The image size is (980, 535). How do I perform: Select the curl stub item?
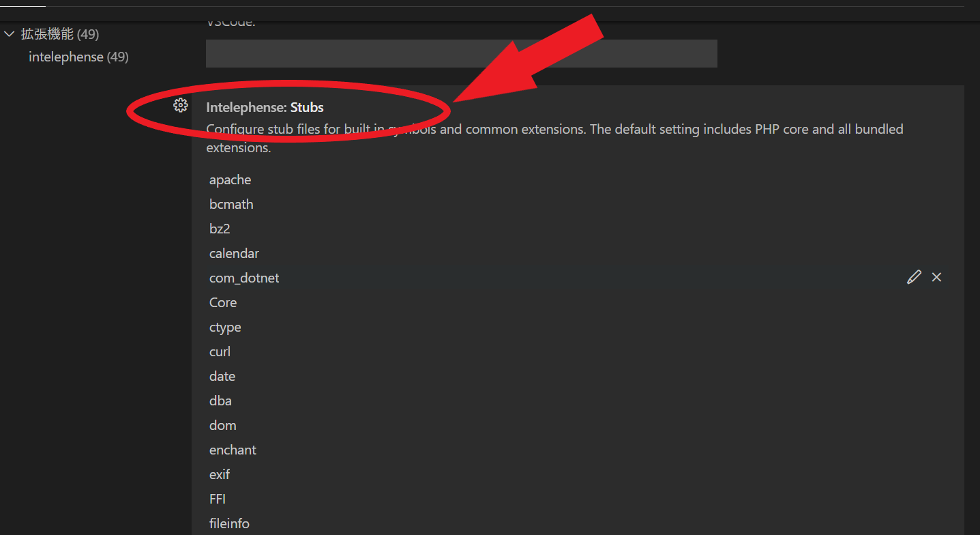point(220,351)
